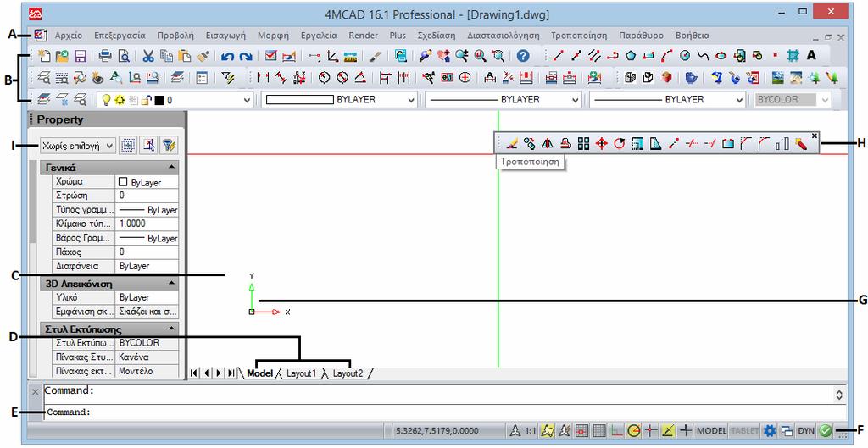Select the Text tool (A icon)
This screenshot has height=448, width=868.
(x=811, y=56)
